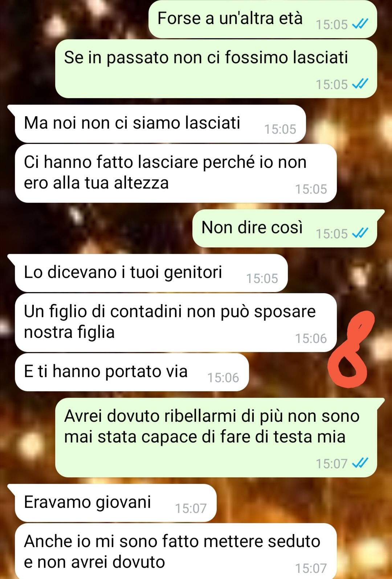The image size is (392, 579).
Task: Select the 'Anche io mi sono fatto mettere seduto' message
Action: click(176, 551)
